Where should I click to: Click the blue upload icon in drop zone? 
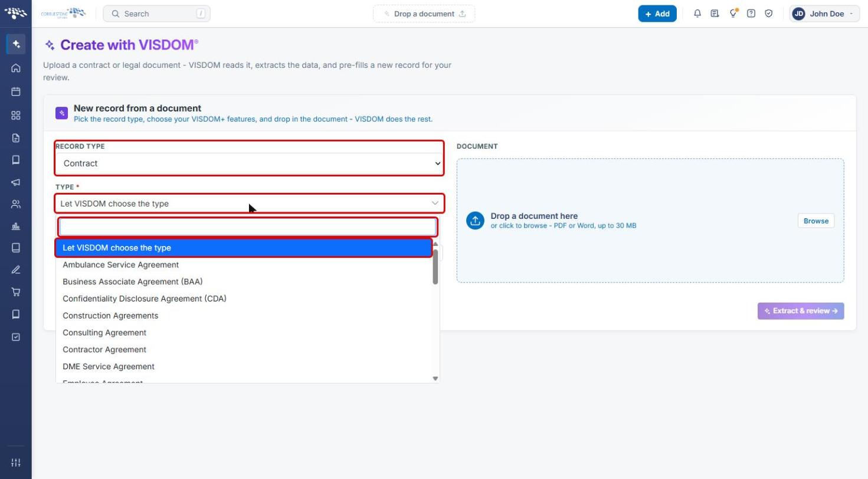point(475,221)
